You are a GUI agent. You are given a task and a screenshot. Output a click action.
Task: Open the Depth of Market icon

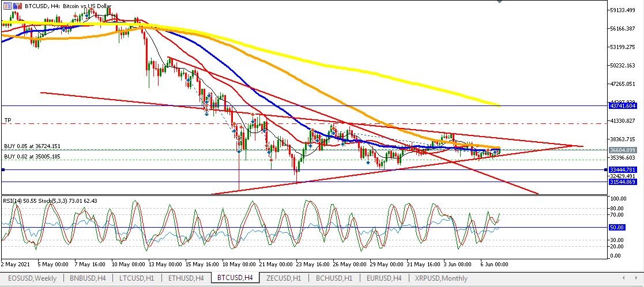pyautogui.click(x=8, y=6)
